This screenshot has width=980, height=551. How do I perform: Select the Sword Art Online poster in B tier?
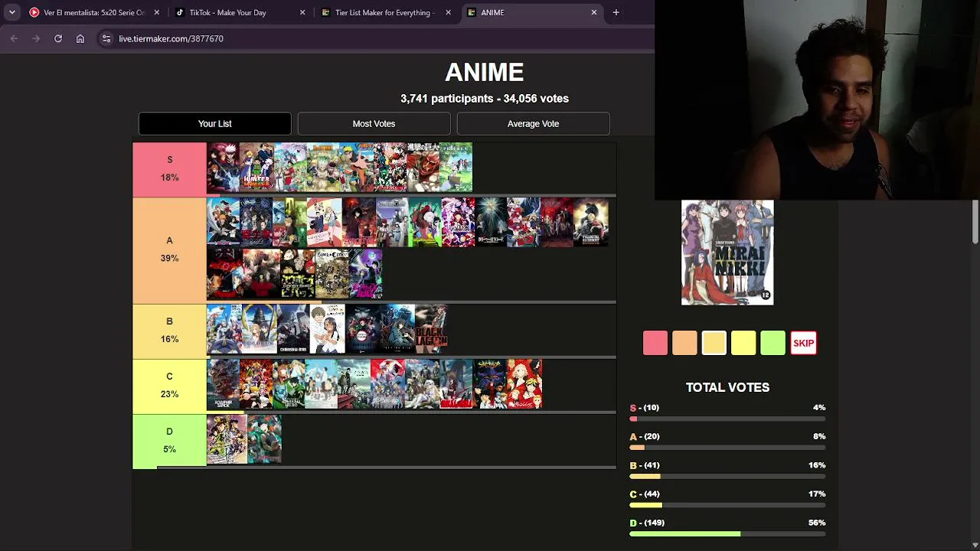pos(259,329)
